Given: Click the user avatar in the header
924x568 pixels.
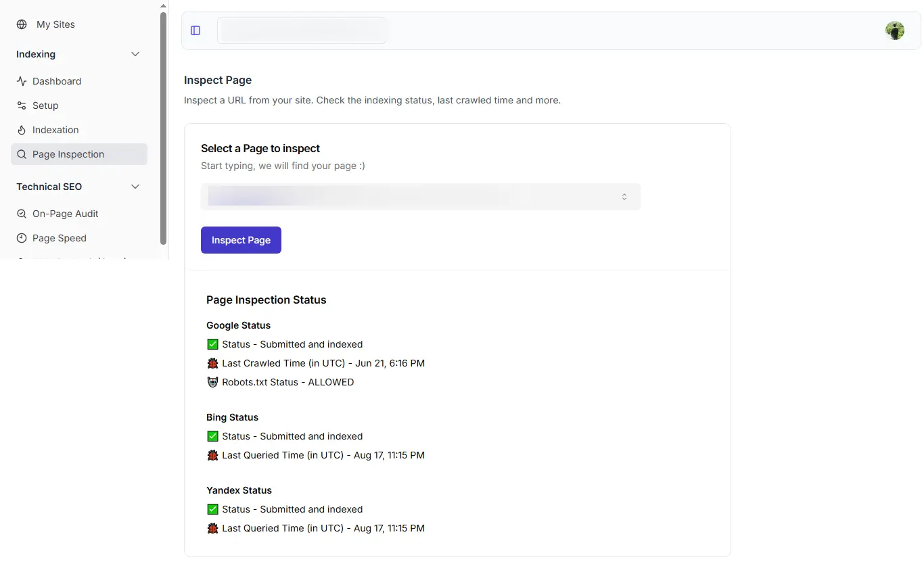Looking at the screenshot, I should coord(895,30).
